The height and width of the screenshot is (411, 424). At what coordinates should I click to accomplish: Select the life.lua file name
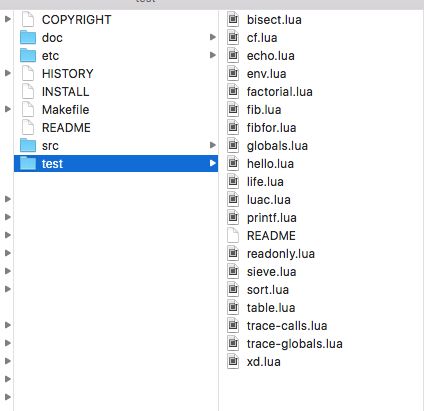tap(265, 182)
